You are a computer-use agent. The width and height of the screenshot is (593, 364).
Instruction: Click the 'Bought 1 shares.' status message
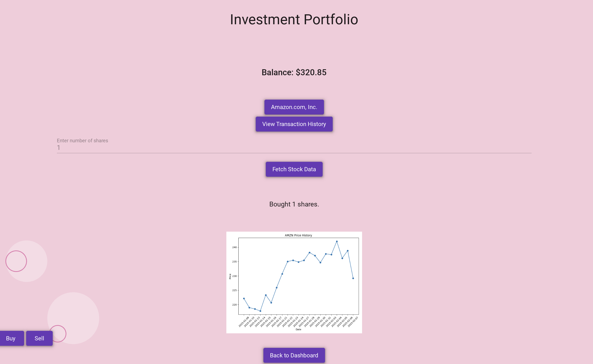pyautogui.click(x=294, y=204)
